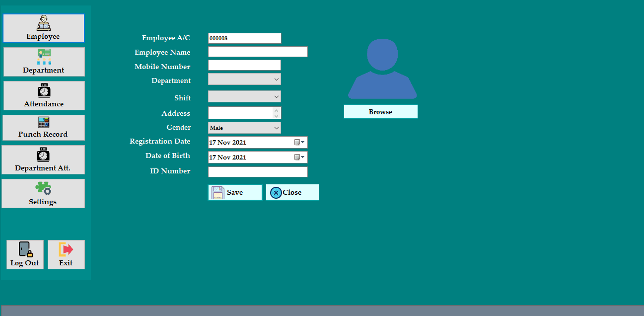The height and width of the screenshot is (316, 644).
Task: Save the employee record
Action: 235,192
